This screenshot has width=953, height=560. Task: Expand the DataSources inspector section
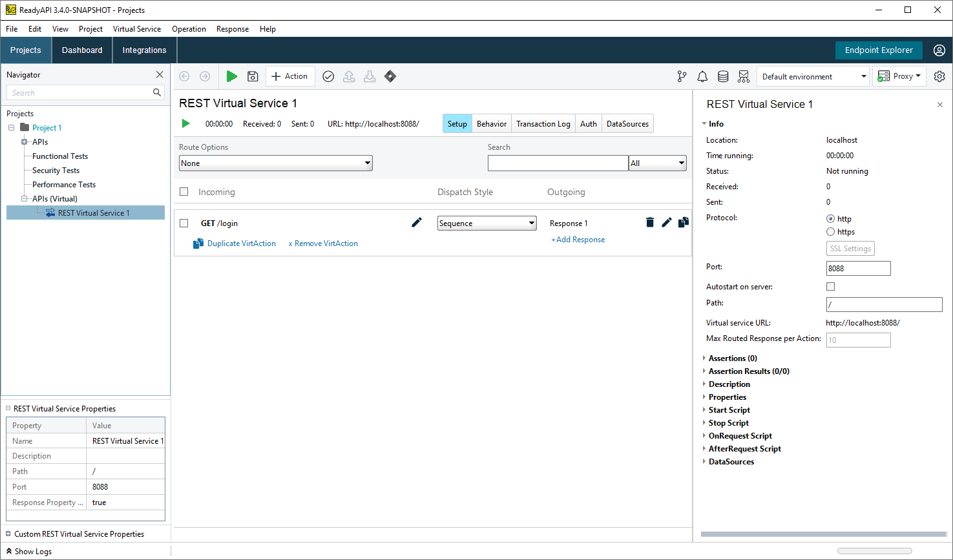tap(704, 461)
